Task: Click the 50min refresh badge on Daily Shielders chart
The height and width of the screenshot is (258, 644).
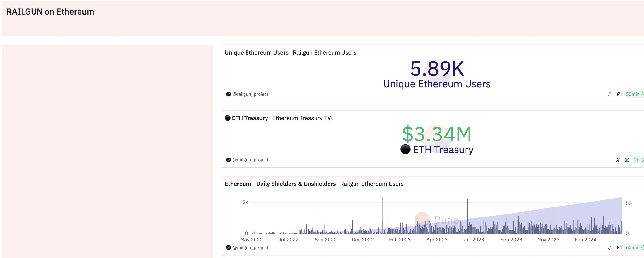Action: tap(633, 247)
